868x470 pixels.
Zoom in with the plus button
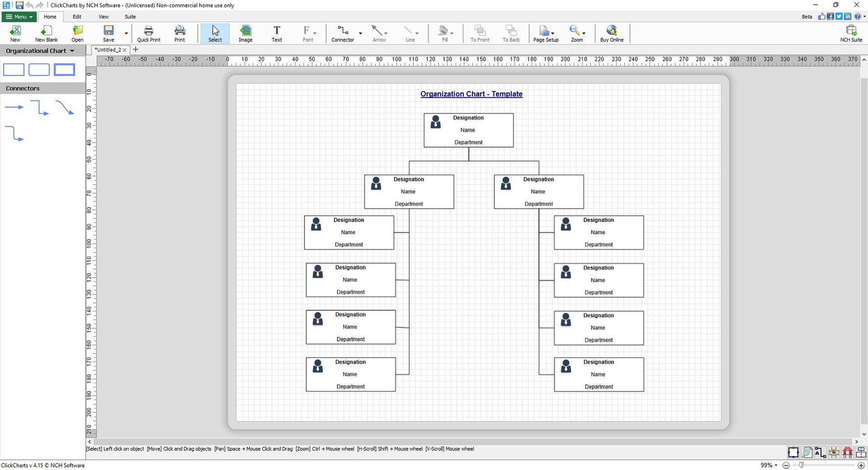[x=861, y=465]
